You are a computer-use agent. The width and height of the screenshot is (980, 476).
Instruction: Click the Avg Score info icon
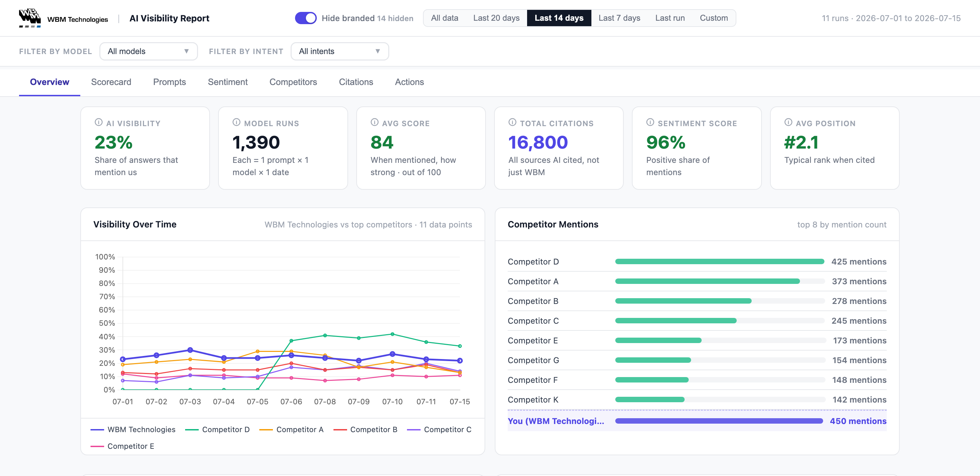click(374, 122)
